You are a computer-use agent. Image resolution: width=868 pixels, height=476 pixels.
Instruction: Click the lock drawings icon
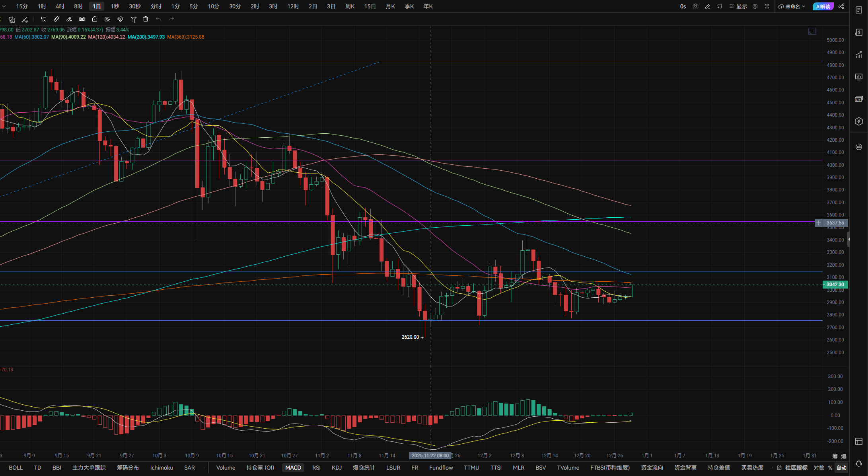95,19
